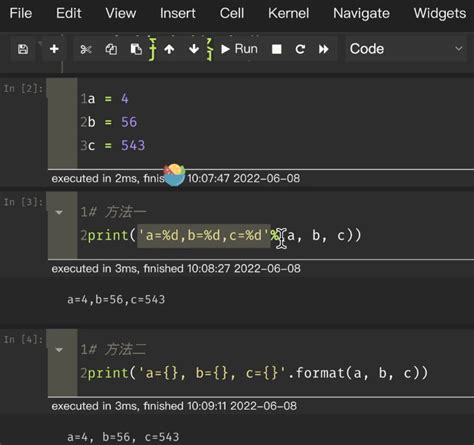Open the Navigate menu
The width and height of the screenshot is (474, 445).
click(361, 13)
